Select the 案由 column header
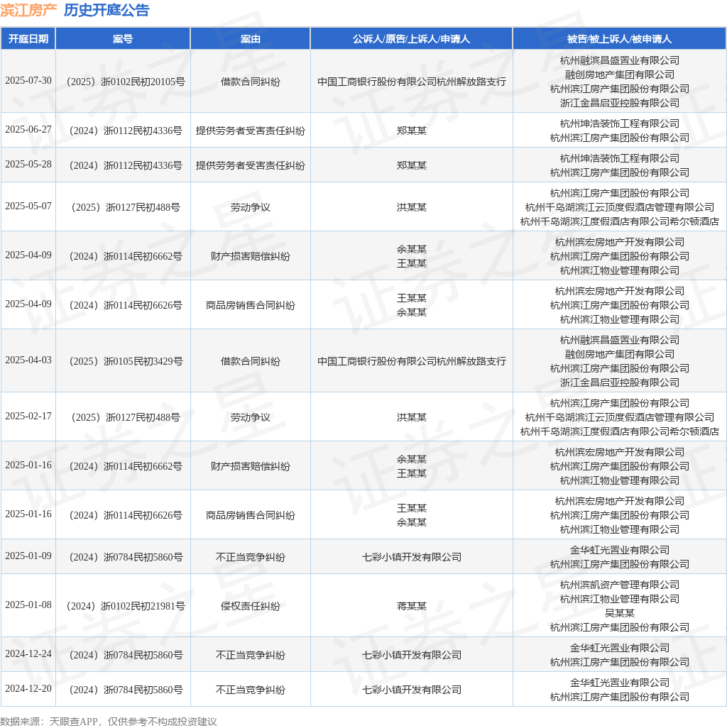This screenshot has width=727, height=728. [251, 39]
